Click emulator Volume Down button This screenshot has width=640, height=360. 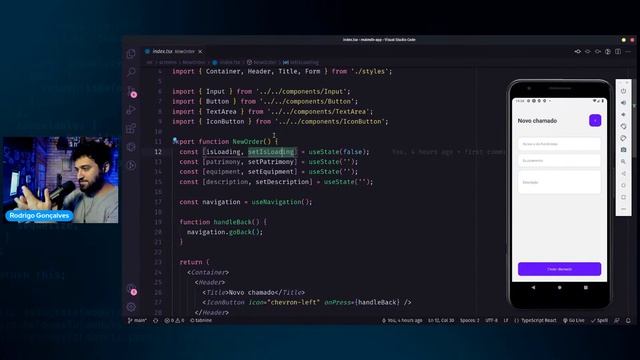click(623, 115)
